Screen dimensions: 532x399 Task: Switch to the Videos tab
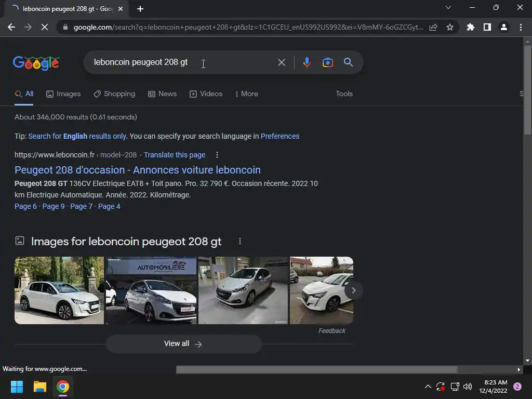(206, 94)
